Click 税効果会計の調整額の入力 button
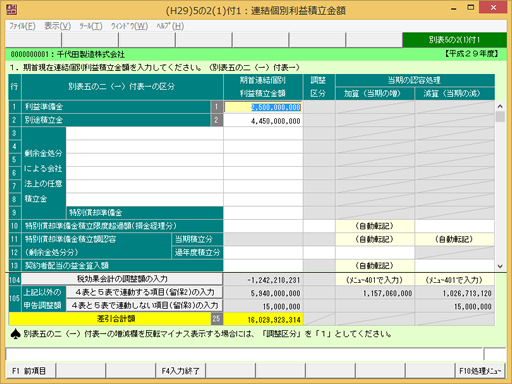 pyautogui.click(x=122, y=279)
